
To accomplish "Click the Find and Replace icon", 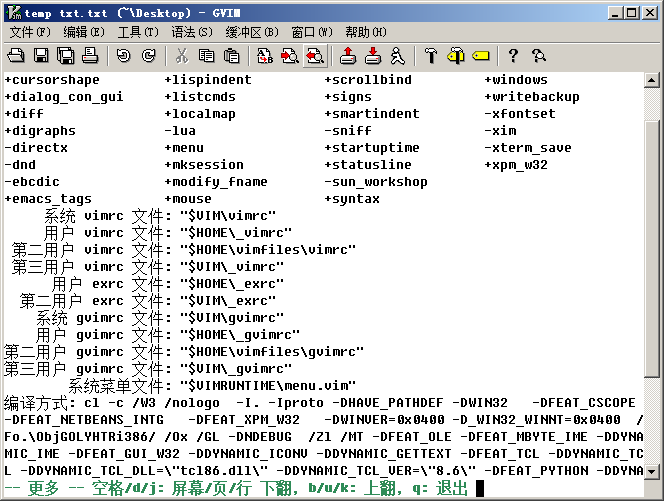I will 265,56.
